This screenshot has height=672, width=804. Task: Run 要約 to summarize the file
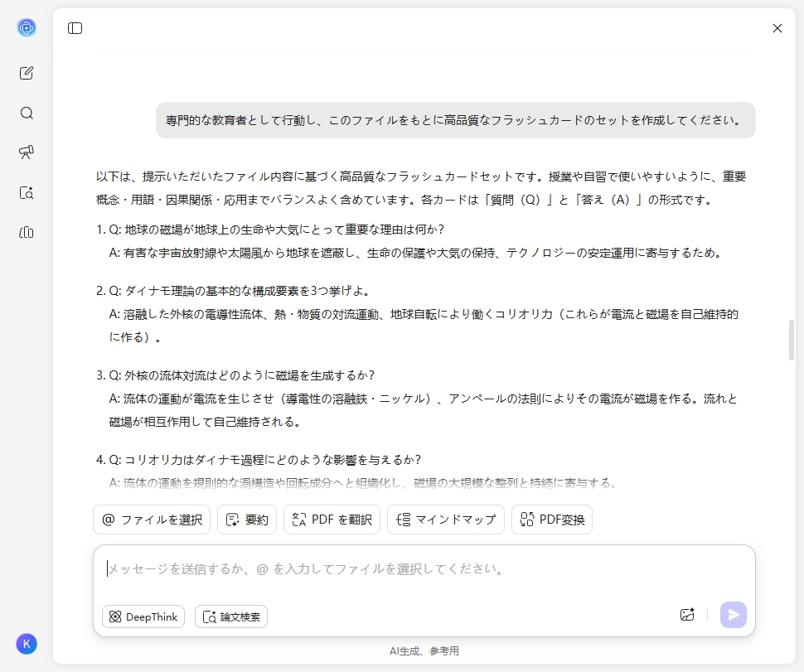[246, 520]
